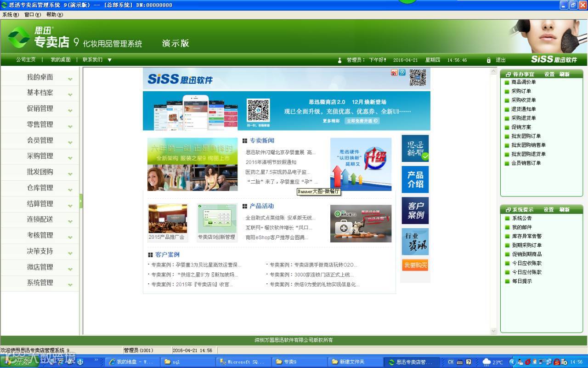Click the weather icon in system tray
Image resolution: width=588 pixels, height=368 pixels.
pyautogui.click(x=487, y=362)
